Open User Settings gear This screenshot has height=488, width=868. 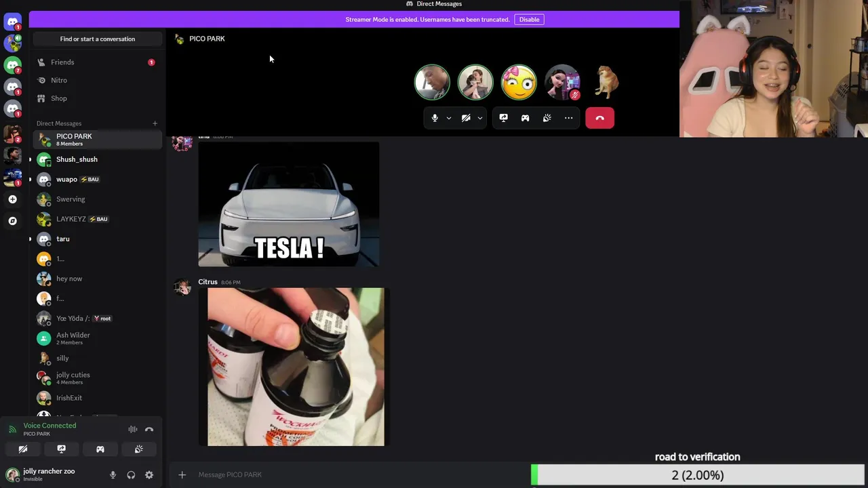coord(149,475)
